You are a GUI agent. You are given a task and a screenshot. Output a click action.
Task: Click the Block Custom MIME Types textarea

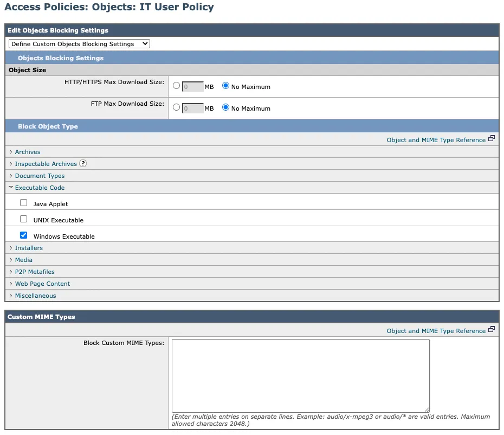coord(300,375)
